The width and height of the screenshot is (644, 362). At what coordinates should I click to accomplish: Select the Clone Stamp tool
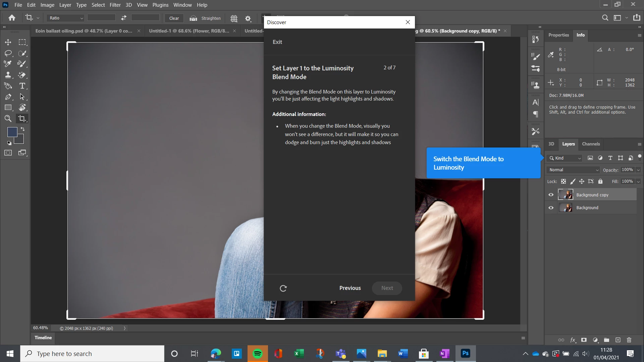click(x=8, y=75)
